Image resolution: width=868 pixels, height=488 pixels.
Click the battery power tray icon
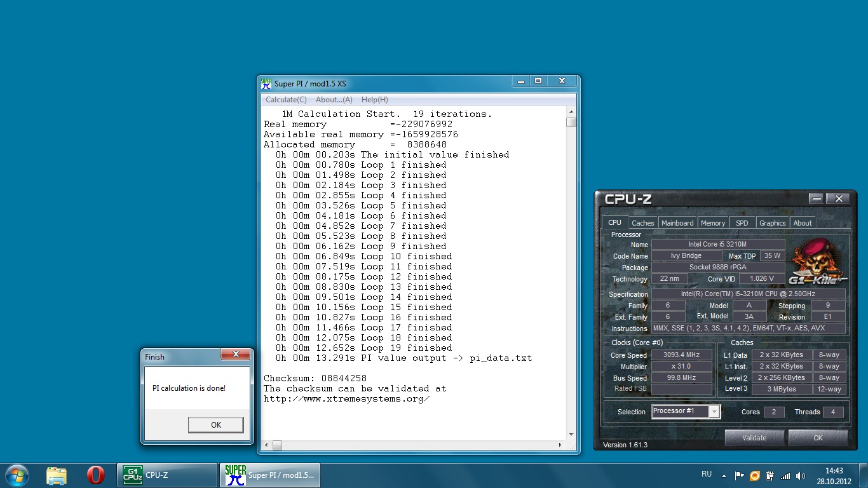770,475
